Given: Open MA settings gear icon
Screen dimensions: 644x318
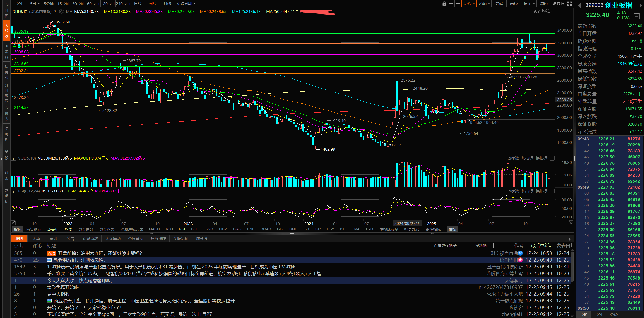Looking at the screenshot, I should tap(61, 11).
